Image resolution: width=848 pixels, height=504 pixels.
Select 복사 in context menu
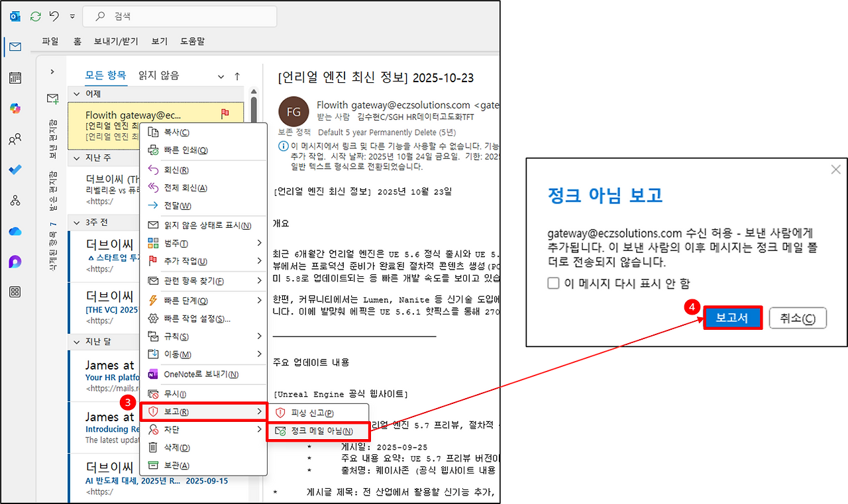[203, 132]
